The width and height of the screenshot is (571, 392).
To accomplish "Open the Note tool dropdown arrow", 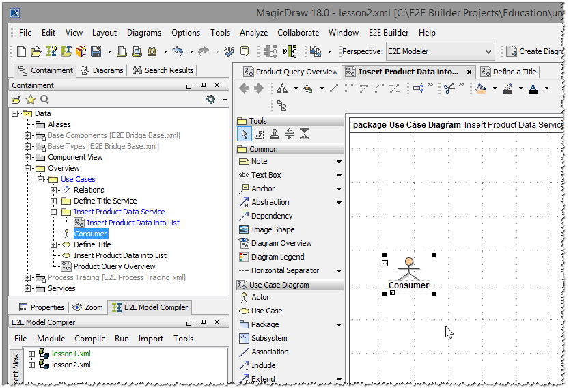I will [x=339, y=162].
